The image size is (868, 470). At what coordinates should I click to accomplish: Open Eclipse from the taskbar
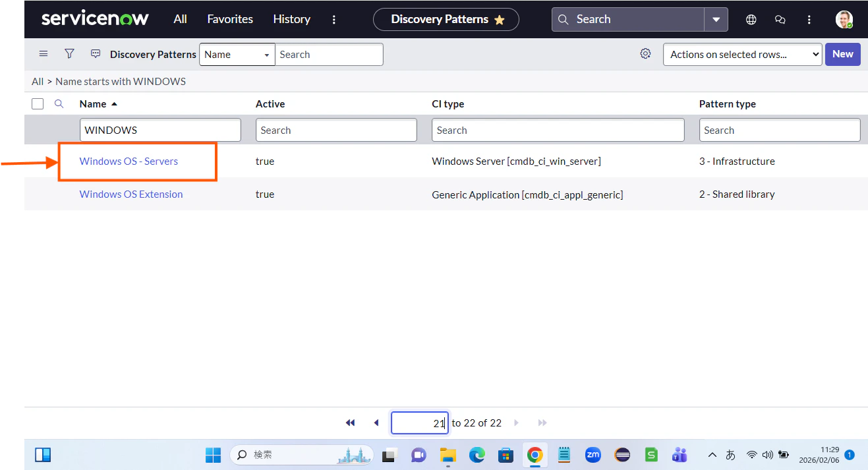pyautogui.click(x=622, y=455)
